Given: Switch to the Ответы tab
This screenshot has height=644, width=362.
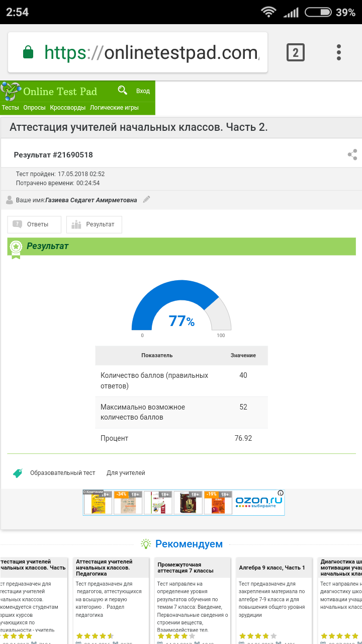Looking at the screenshot, I should [x=34, y=224].
